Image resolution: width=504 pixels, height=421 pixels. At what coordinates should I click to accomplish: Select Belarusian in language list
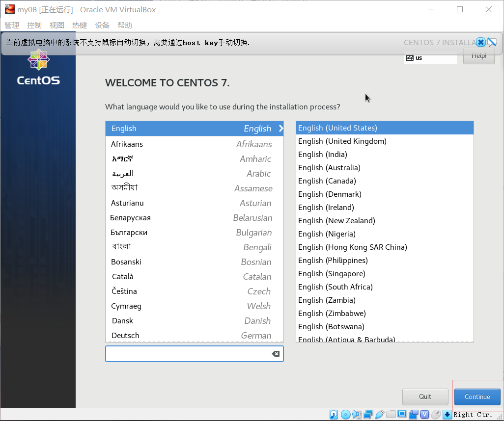(195, 218)
